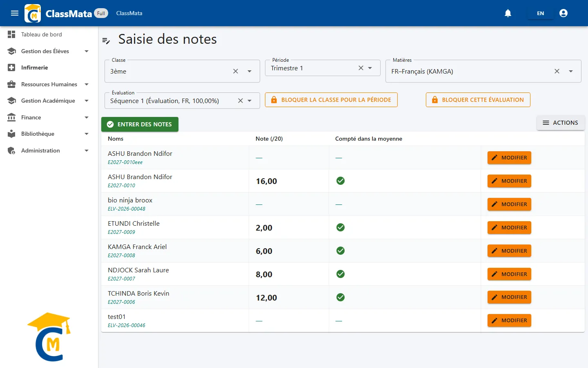588x368 pixels.
Task: Click the Ressources Humaines briefcase icon
Action: (x=11, y=84)
